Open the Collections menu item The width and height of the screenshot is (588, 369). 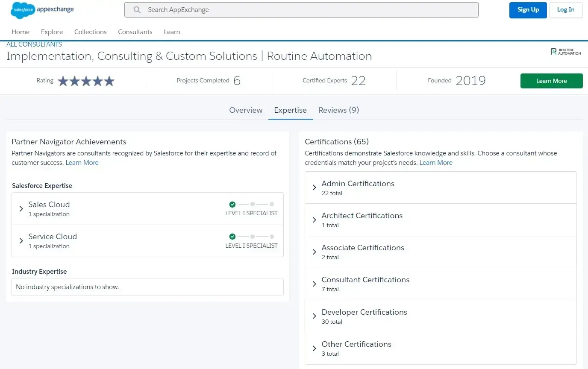point(90,32)
